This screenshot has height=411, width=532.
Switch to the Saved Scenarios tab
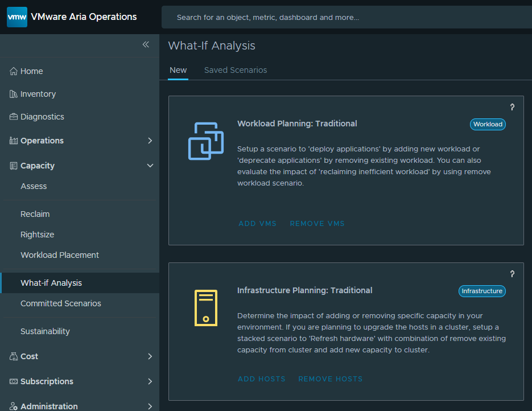pos(236,70)
